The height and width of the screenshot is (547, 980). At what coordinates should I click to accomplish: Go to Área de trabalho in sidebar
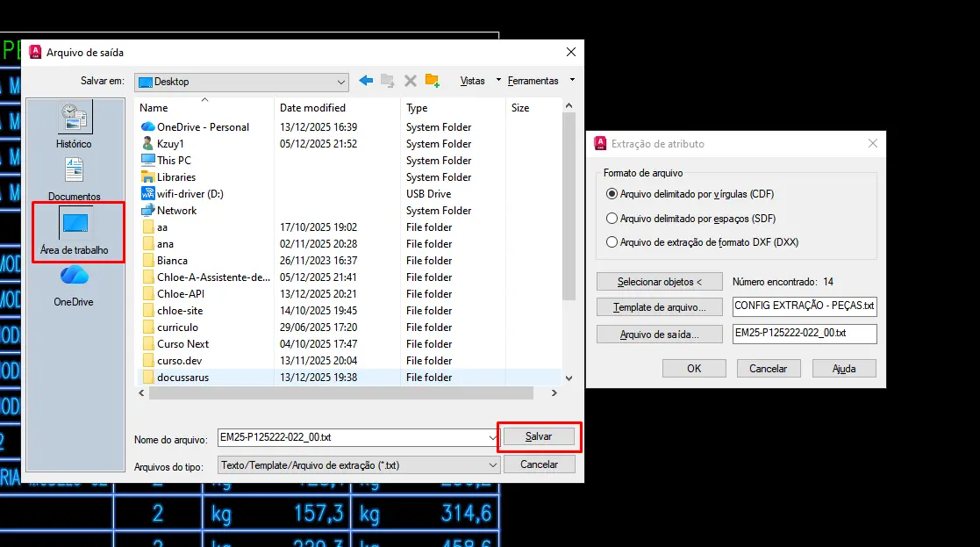(x=74, y=230)
